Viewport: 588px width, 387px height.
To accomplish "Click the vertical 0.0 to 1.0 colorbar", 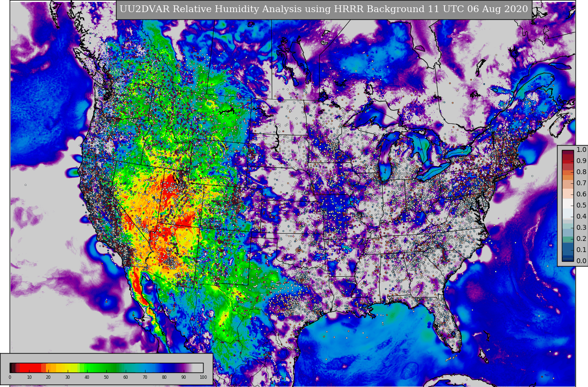I will 568,206.
